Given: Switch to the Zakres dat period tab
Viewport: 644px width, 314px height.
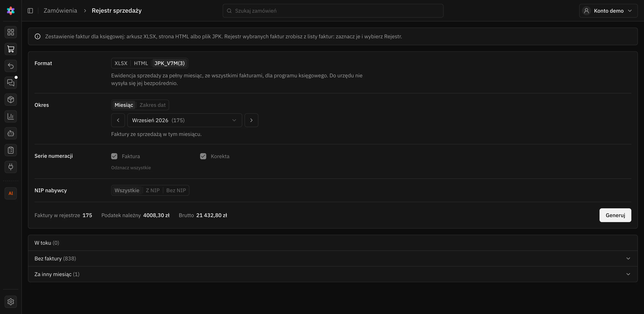Looking at the screenshot, I should click(x=153, y=105).
